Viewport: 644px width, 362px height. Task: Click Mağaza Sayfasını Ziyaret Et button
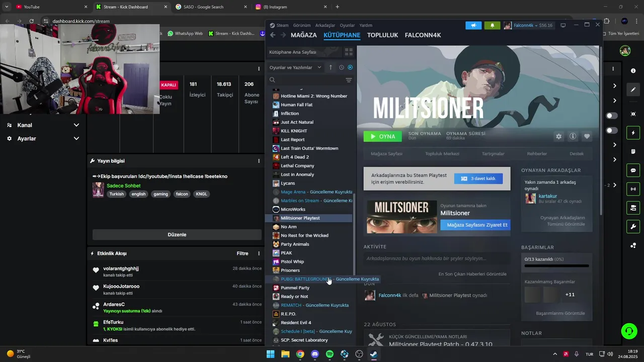475,225
